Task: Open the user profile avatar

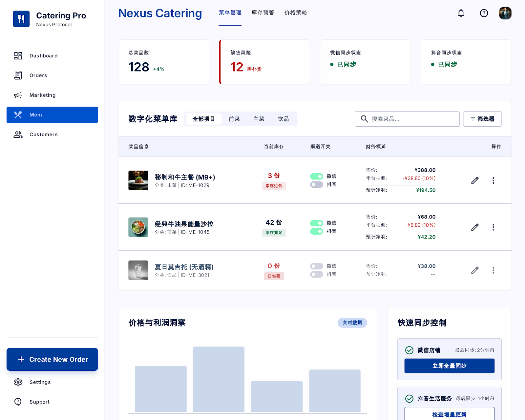Action: [x=505, y=13]
